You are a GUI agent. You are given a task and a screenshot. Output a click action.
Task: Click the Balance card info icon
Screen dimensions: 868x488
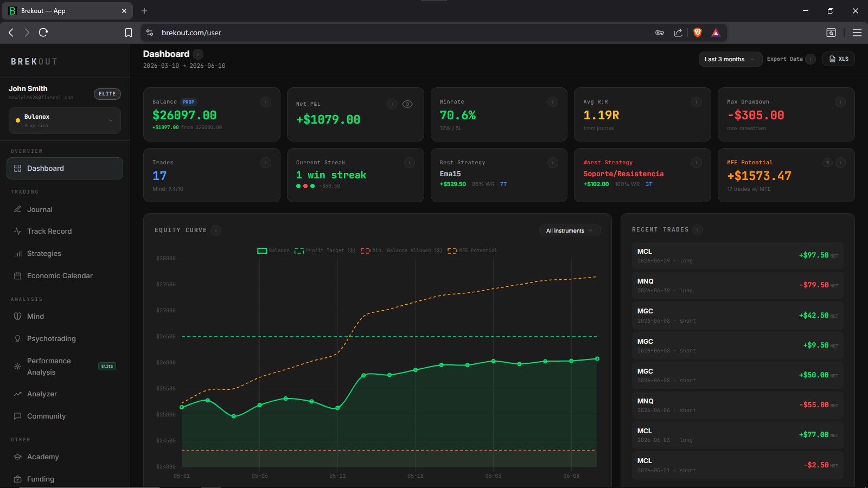266,102
